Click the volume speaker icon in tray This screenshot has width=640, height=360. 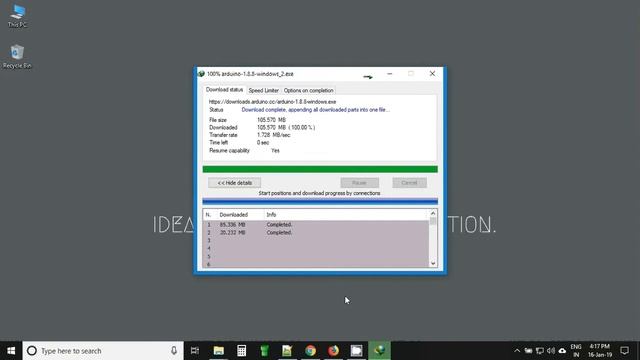[x=551, y=351]
